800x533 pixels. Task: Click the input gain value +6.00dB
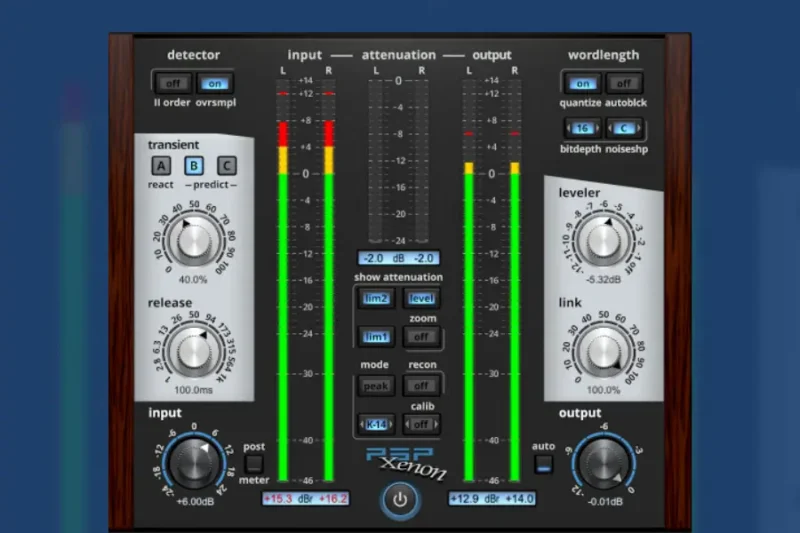click(195, 502)
